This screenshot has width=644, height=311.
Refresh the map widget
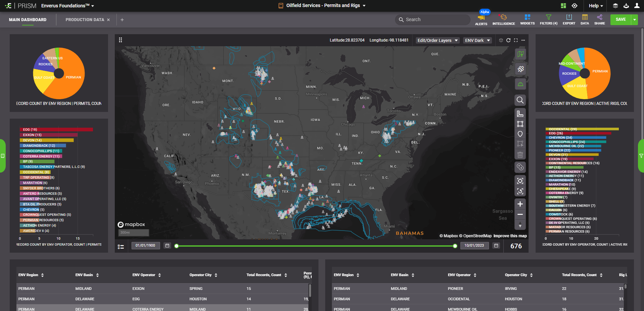pos(508,40)
